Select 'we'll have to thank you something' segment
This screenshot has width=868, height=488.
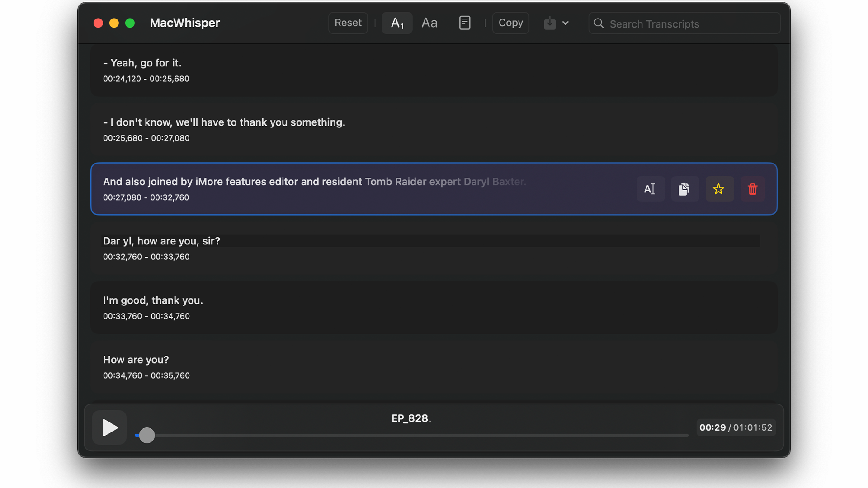(434, 130)
